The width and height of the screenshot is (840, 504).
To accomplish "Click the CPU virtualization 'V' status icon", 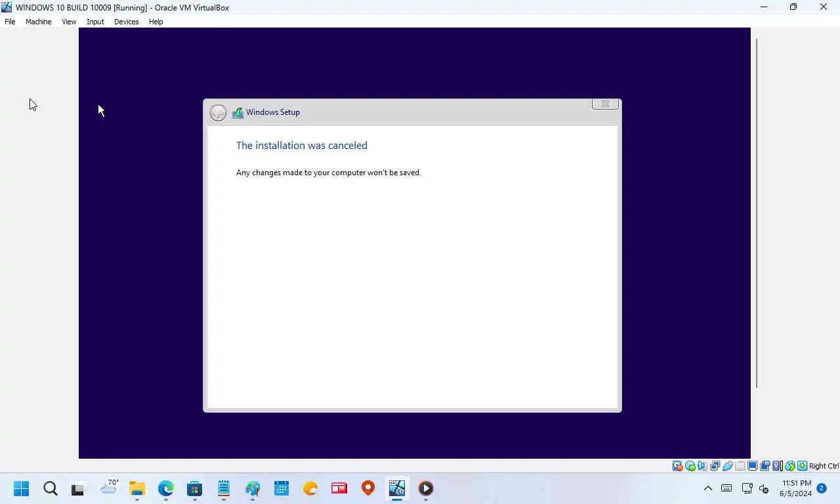I will pyautogui.click(x=777, y=466).
